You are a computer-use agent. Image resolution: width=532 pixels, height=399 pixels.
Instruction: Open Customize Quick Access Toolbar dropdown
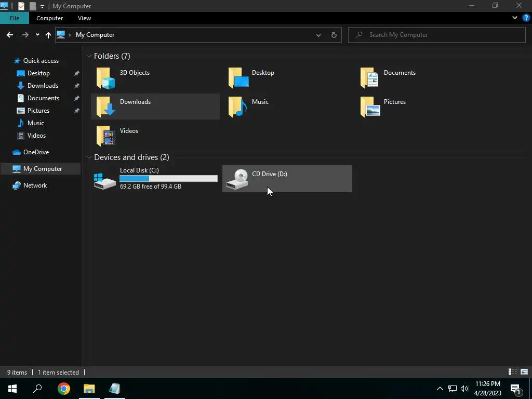click(x=42, y=6)
